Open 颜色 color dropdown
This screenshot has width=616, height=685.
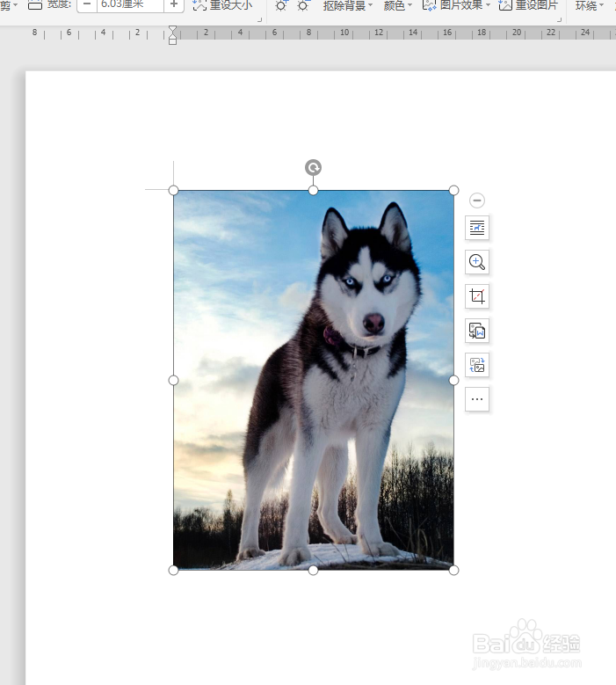[398, 5]
